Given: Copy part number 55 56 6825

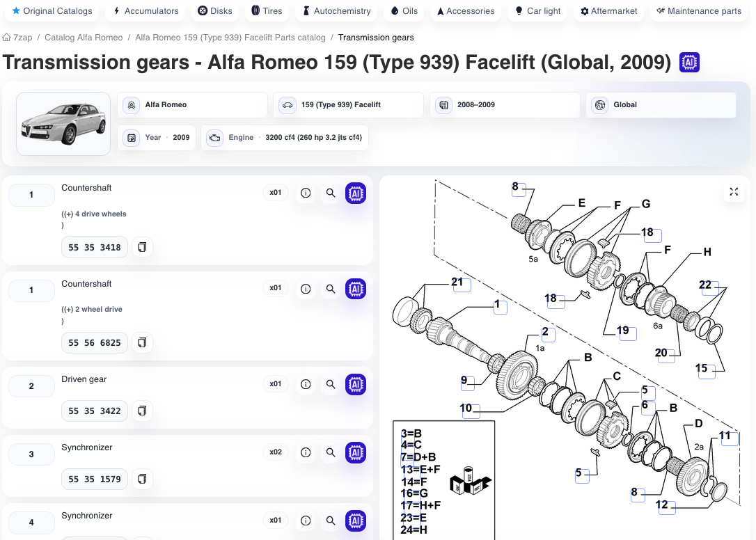Looking at the screenshot, I should tap(142, 343).
